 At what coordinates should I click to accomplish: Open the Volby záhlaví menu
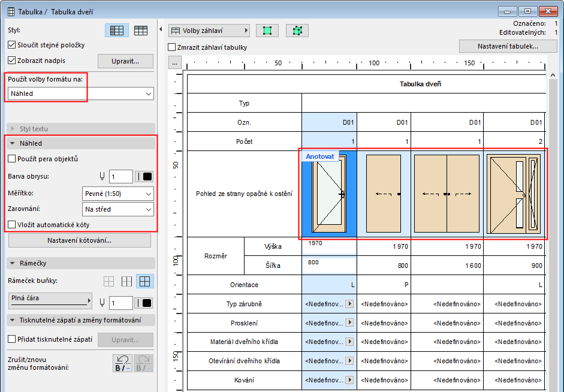tap(209, 31)
